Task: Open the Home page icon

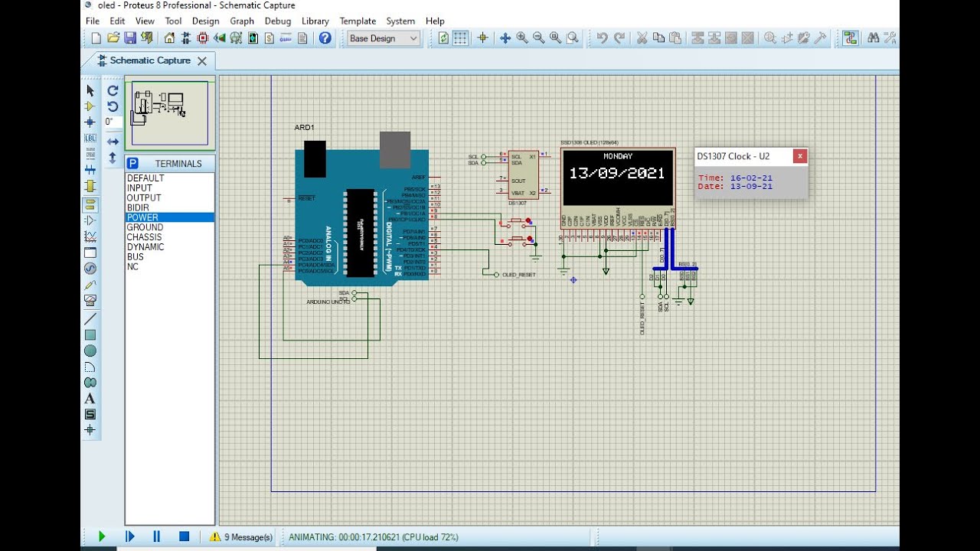Action: coord(169,38)
